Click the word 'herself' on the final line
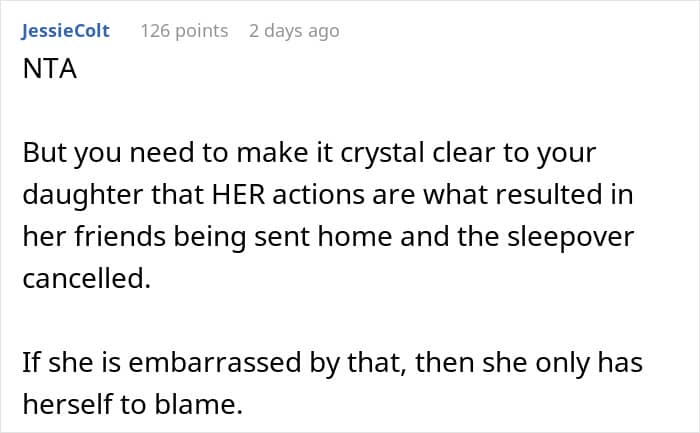 click(x=67, y=404)
